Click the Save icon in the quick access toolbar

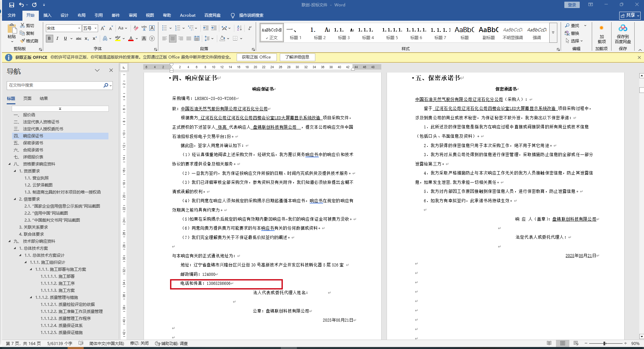point(12,5)
